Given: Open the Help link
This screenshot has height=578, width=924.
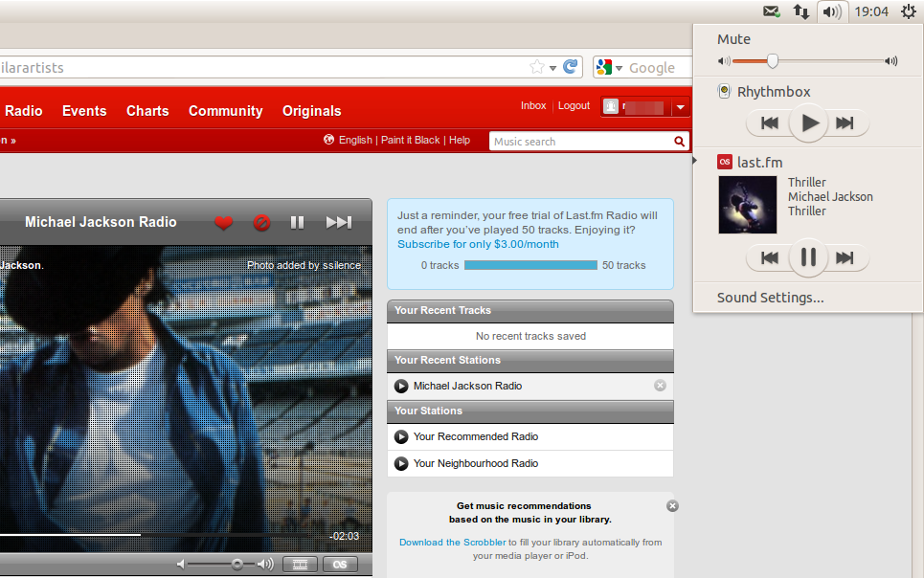Looking at the screenshot, I should [460, 140].
